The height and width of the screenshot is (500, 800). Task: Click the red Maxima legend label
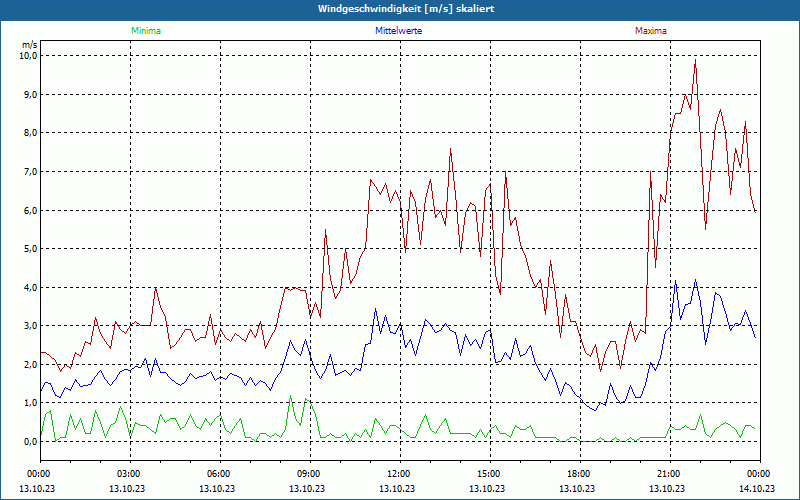[x=651, y=31]
